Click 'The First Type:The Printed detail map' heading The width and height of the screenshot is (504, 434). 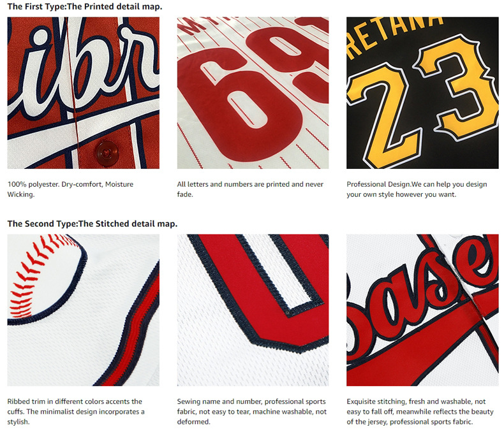(85, 6)
